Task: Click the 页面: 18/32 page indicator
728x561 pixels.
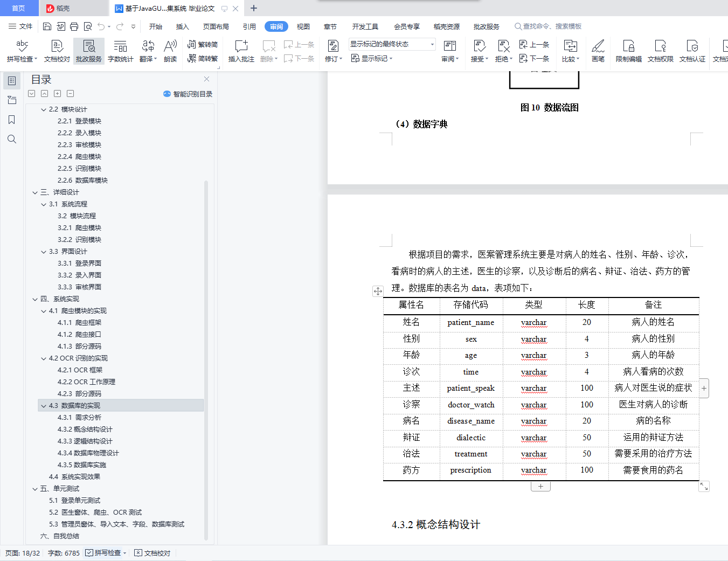Action: coord(23,553)
